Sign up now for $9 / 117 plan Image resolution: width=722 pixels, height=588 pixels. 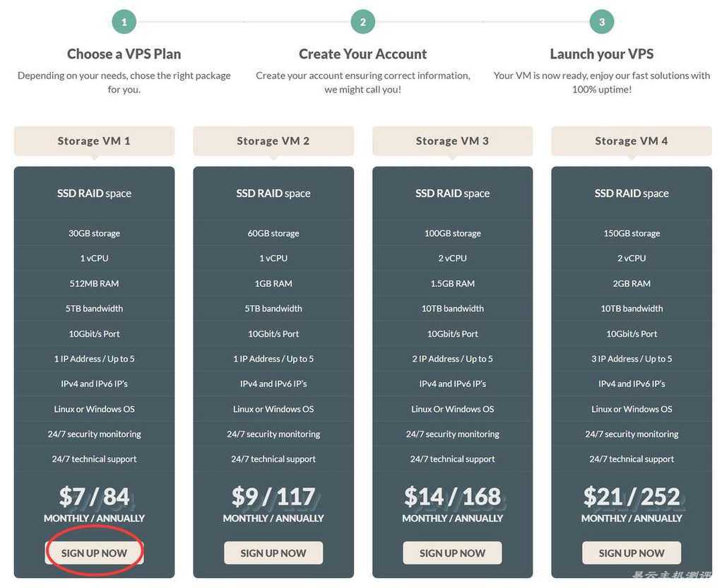click(273, 553)
